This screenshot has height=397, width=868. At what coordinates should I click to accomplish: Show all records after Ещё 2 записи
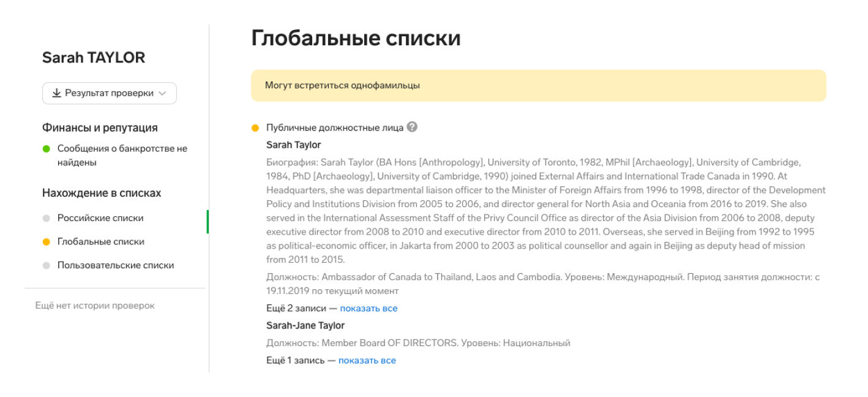point(369,308)
